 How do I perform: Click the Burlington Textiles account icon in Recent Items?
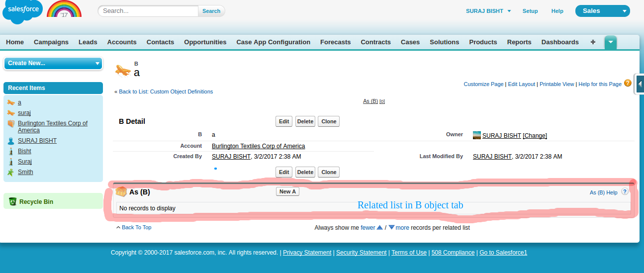pos(11,124)
